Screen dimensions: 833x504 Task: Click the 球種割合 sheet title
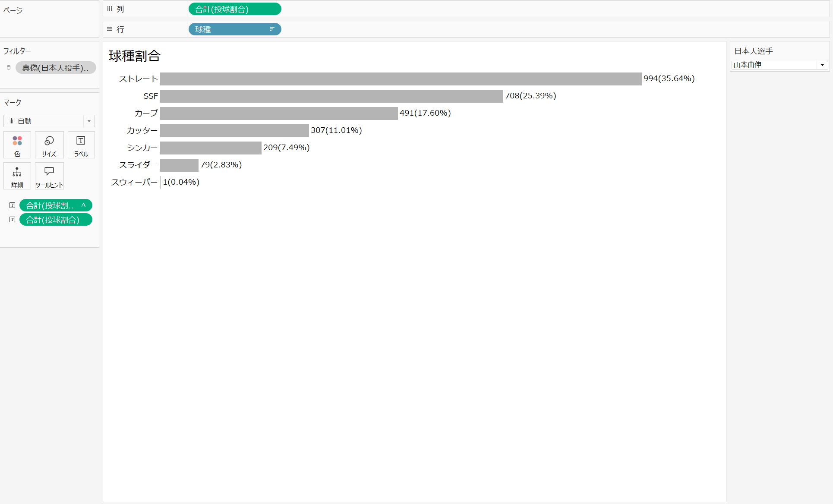click(x=135, y=56)
